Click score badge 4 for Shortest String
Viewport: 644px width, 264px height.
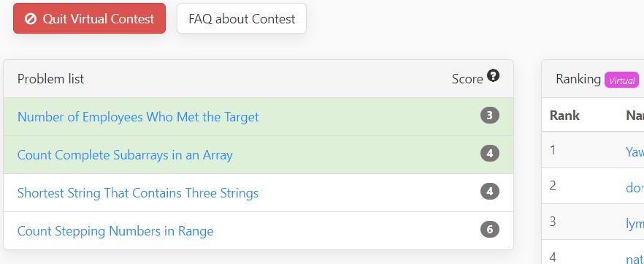pyautogui.click(x=489, y=192)
